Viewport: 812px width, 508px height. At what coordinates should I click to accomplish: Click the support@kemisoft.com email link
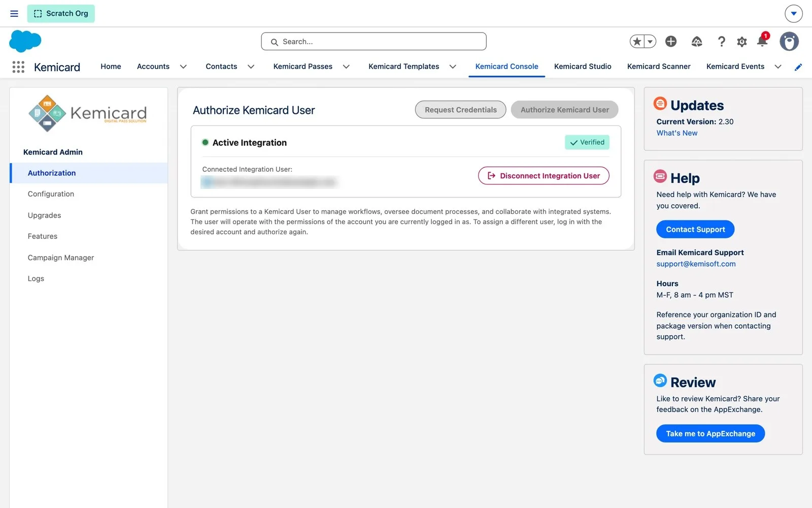pyautogui.click(x=696, y=264)
